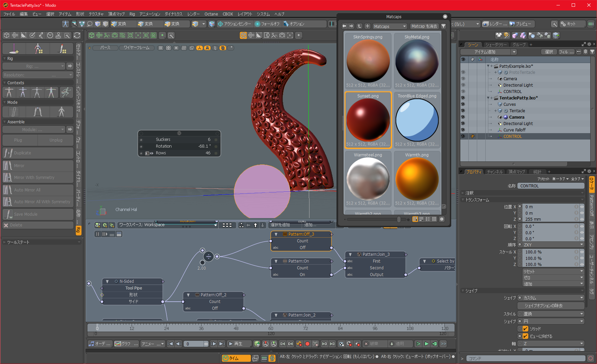The height and width of the screenshot is (364, 597).
Task: Open the スタイル 置換 dropdown
Action: click(x=553, y=314)
